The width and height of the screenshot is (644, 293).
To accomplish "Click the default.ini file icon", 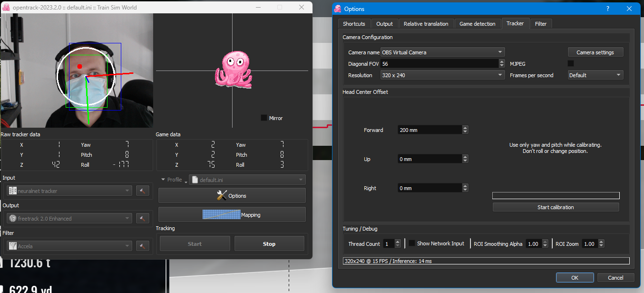I will point(195,180).
